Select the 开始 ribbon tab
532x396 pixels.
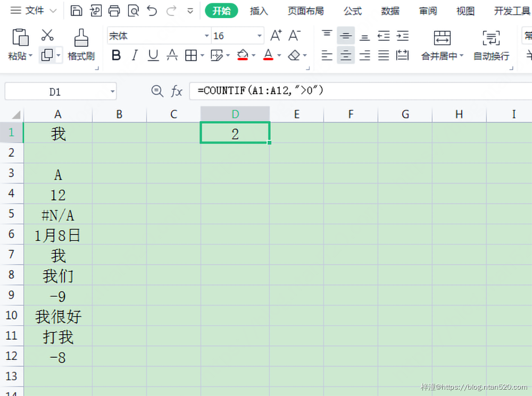(x=221, y=11)
